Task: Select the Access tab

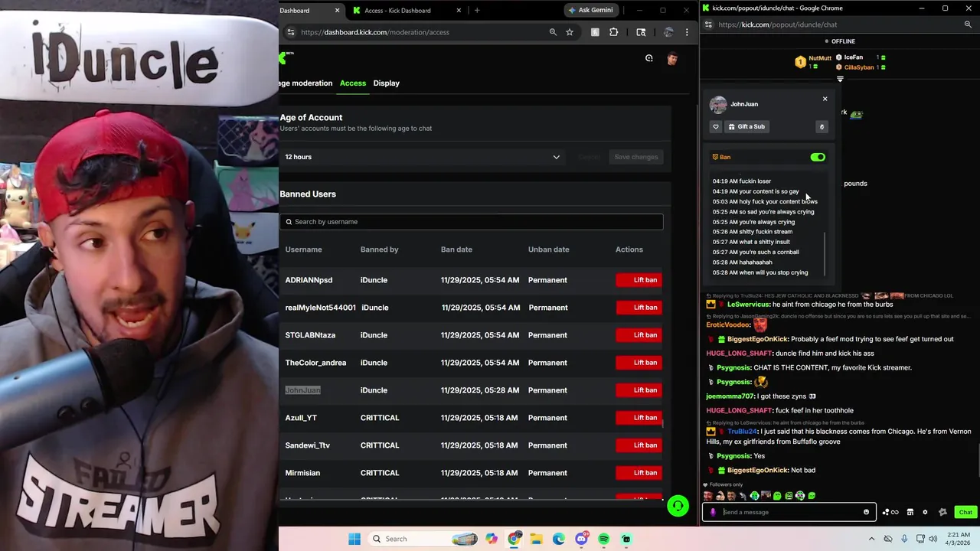Action: [x=353, y=83]
